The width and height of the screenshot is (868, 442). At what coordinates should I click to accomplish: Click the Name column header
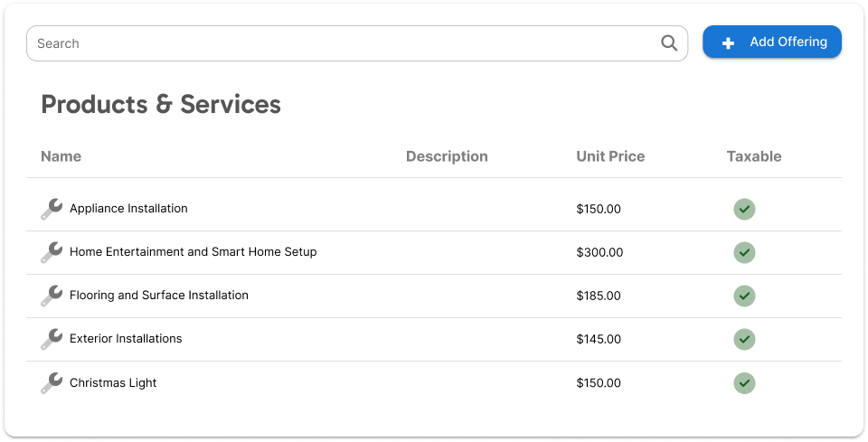point(61,156)
